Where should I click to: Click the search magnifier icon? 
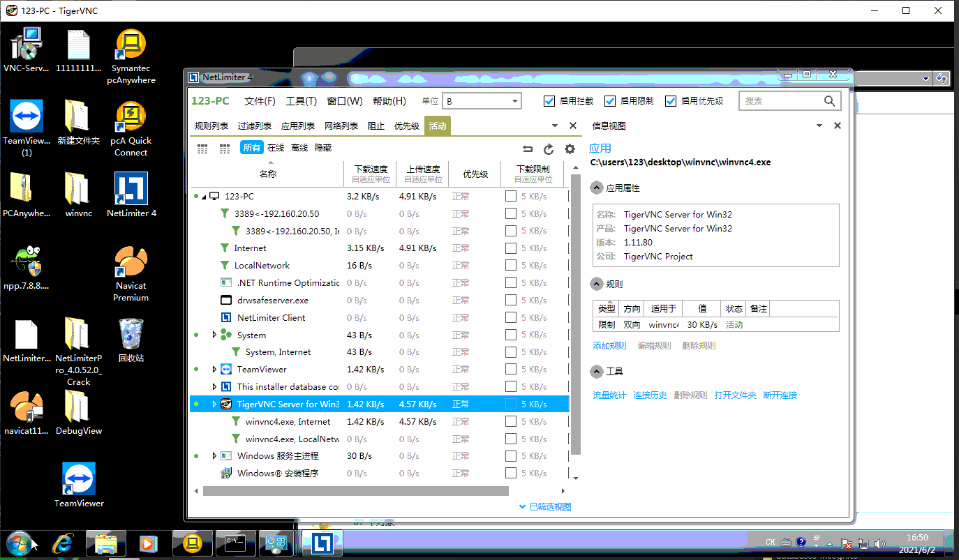(829, 101)
